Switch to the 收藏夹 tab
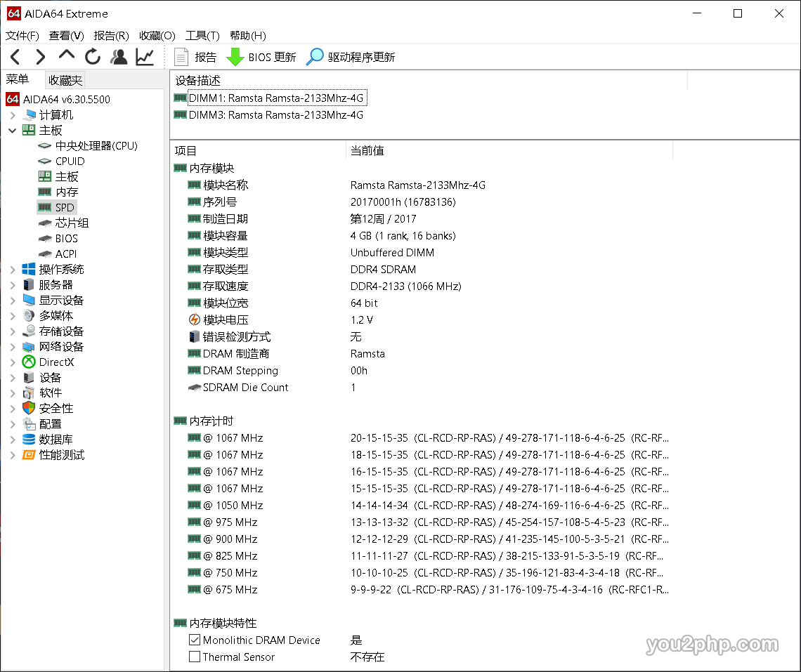Image resolution: width=801 pixels, height=672 pixels. (65, 80)
